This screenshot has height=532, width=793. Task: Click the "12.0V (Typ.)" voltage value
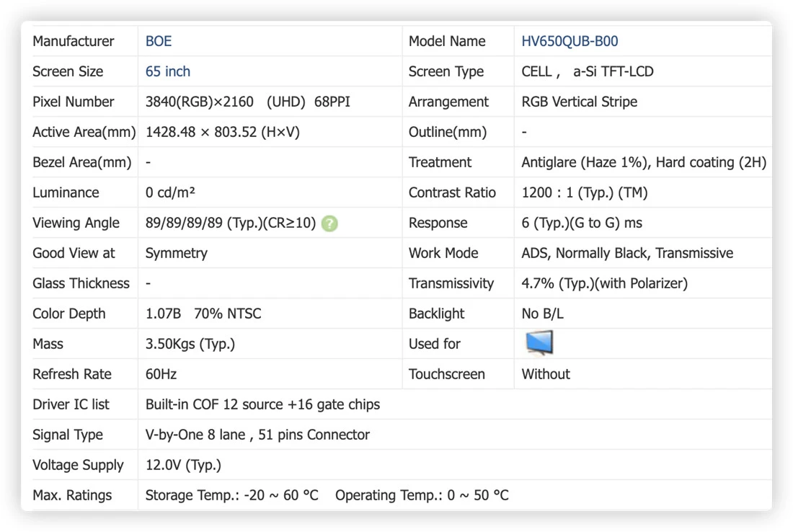(183, 465)
